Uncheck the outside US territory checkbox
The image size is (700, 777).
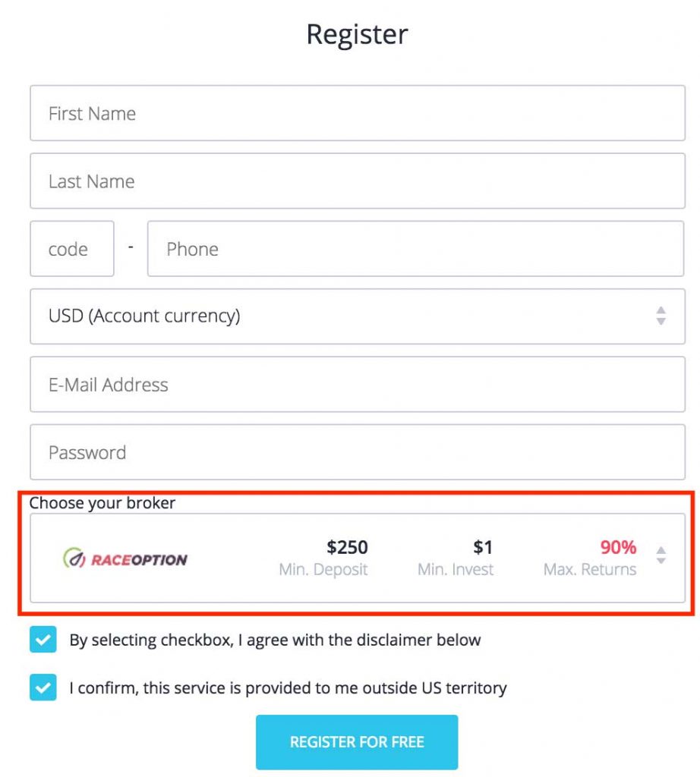(x=43, y=687)
